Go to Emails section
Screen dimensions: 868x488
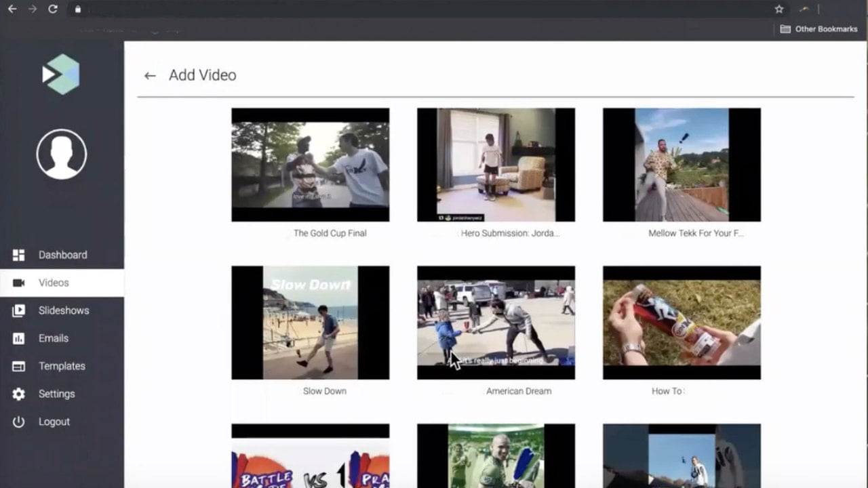tap(53, 338)
